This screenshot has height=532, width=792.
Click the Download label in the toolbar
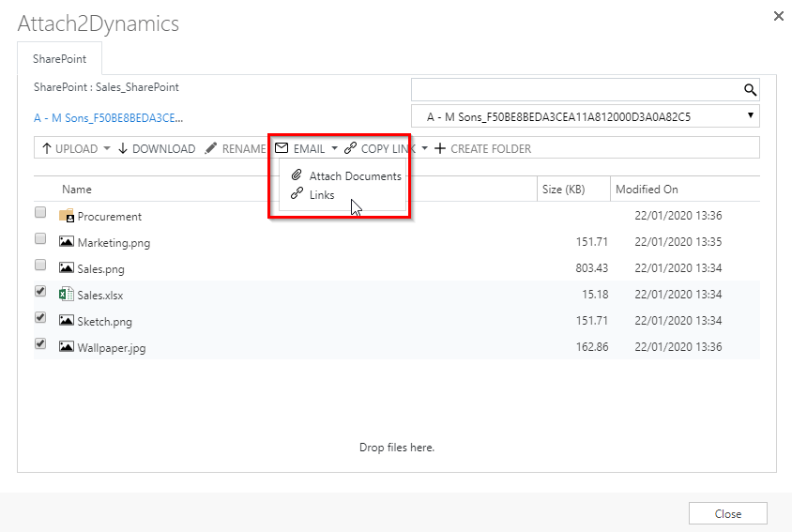coord(163,149)
